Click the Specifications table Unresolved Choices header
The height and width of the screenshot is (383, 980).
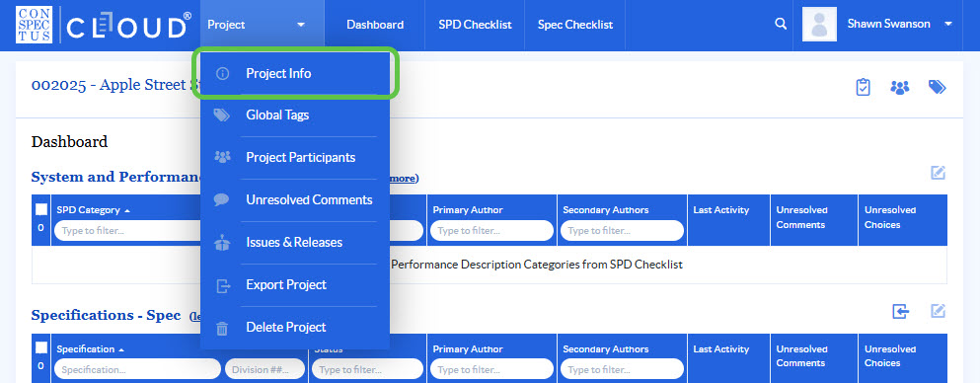tap(890, 356)
